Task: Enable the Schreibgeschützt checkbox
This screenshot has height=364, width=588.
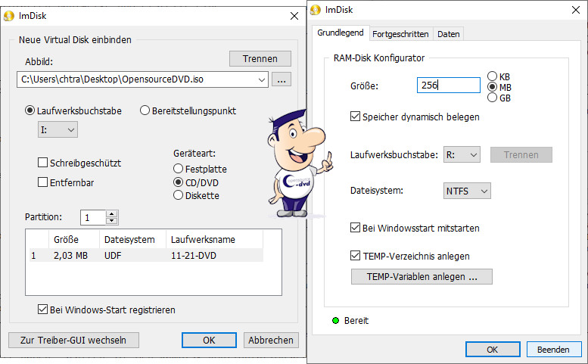Action: pos(43,163)
